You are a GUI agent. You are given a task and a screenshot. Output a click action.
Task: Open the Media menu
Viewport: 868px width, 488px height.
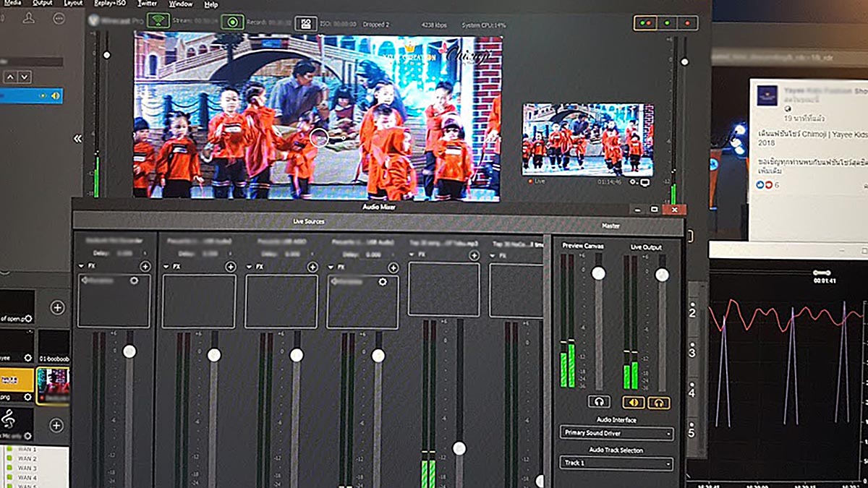pos(11,4)
